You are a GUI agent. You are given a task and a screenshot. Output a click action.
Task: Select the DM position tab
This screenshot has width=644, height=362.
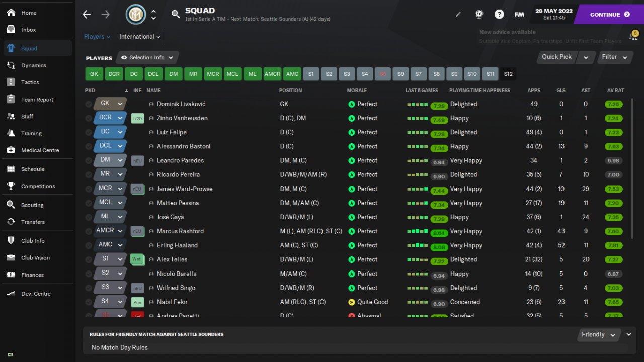pyautogui.click(x=173, y=74)
